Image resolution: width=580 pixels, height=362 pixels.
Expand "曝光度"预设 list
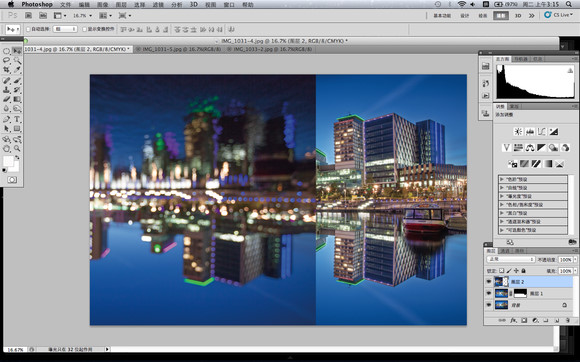[x=502, y=196]
